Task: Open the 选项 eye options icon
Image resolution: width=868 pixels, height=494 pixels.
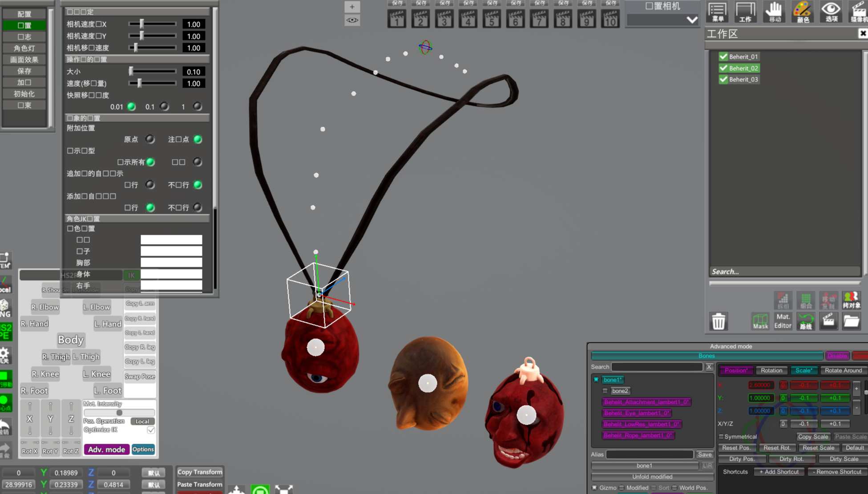Action: (831, 12)
